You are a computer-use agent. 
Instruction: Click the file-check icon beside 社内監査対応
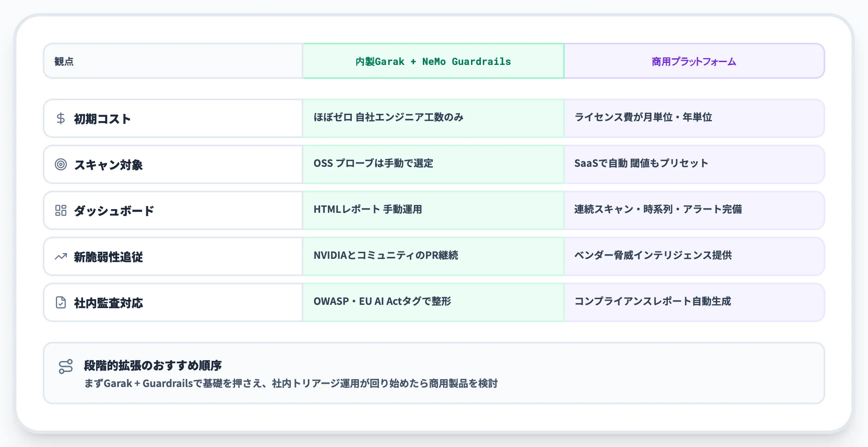(x=61, y=302)
